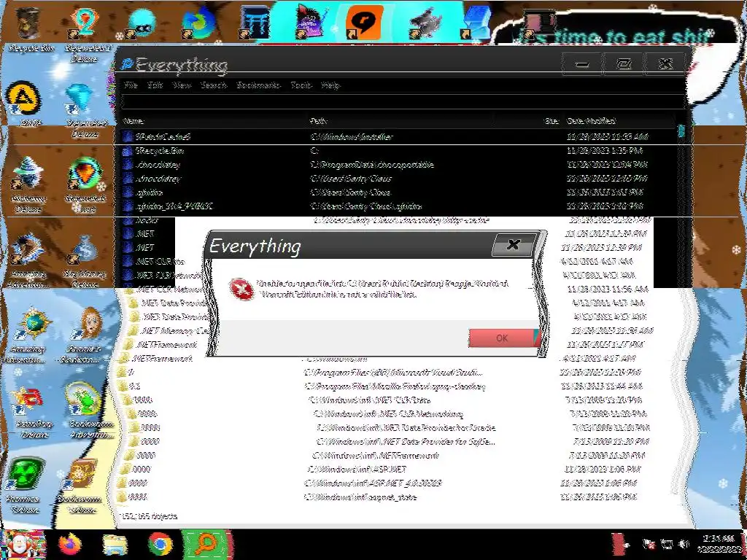
Task: Click the volume speaker tray icon
Action: (684, 544)
